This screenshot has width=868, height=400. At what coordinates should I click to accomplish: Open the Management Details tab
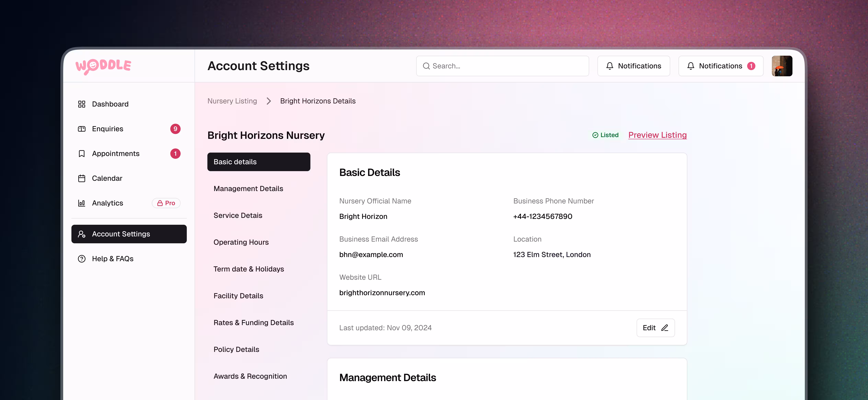pyautogui.click(x=248, y=188)
